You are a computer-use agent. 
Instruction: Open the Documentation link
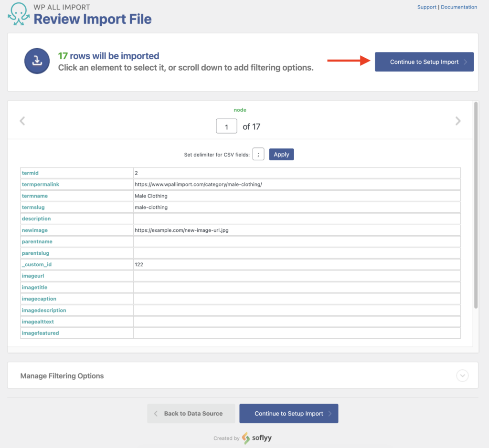[458, 7]
